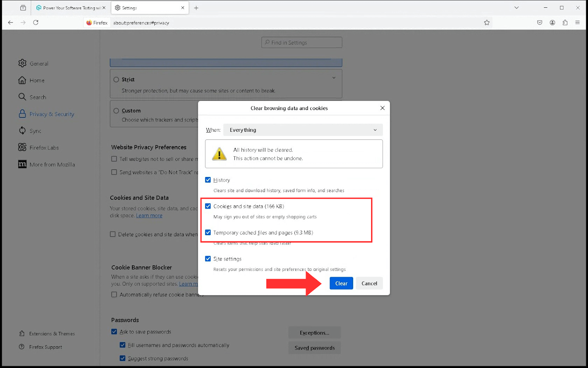Click the Cancel button
Screen dimensions: 588x368
369,283
